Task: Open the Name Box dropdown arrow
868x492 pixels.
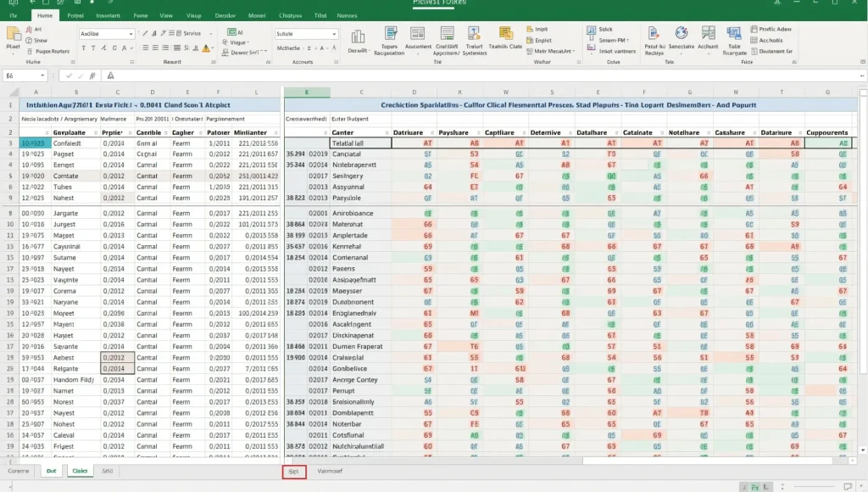Action: 42,75
